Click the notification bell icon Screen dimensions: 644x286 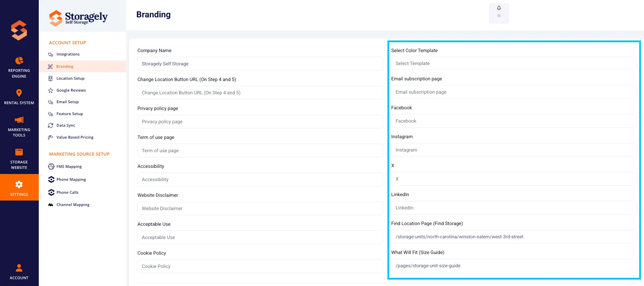tap(499, 8)
